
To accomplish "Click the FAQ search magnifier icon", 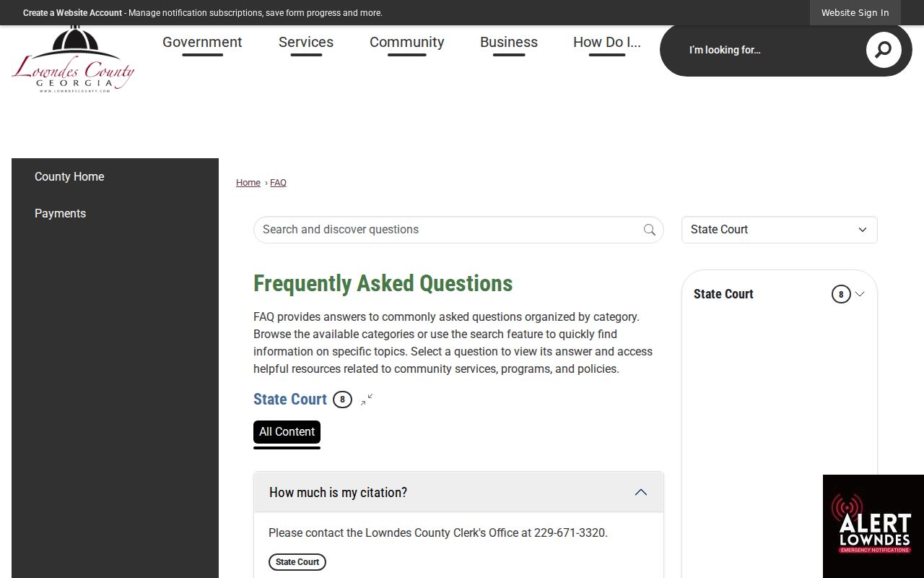I will [x=650, y=230].
